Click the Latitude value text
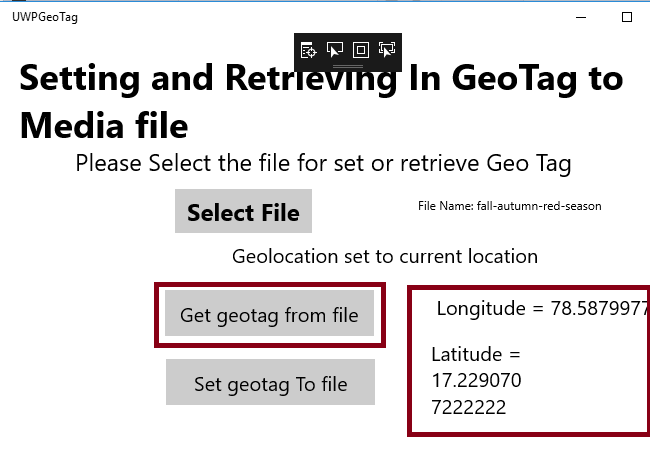 point(476,381)
